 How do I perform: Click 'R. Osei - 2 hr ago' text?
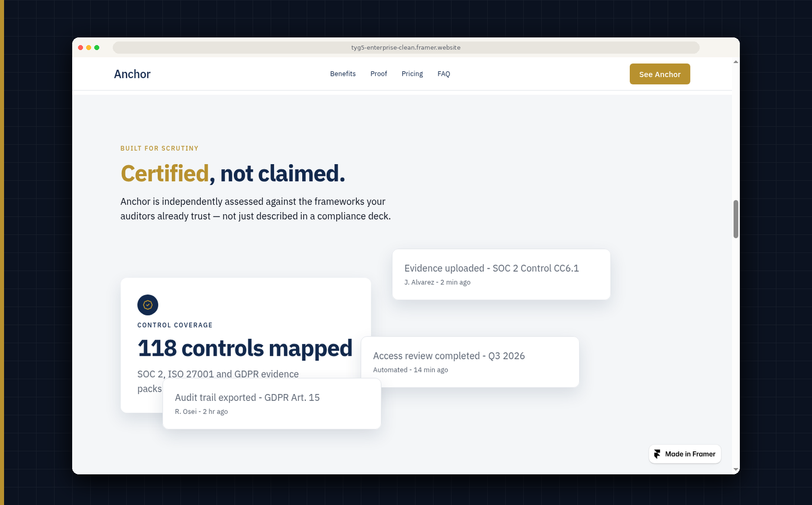tap(201, 411)
